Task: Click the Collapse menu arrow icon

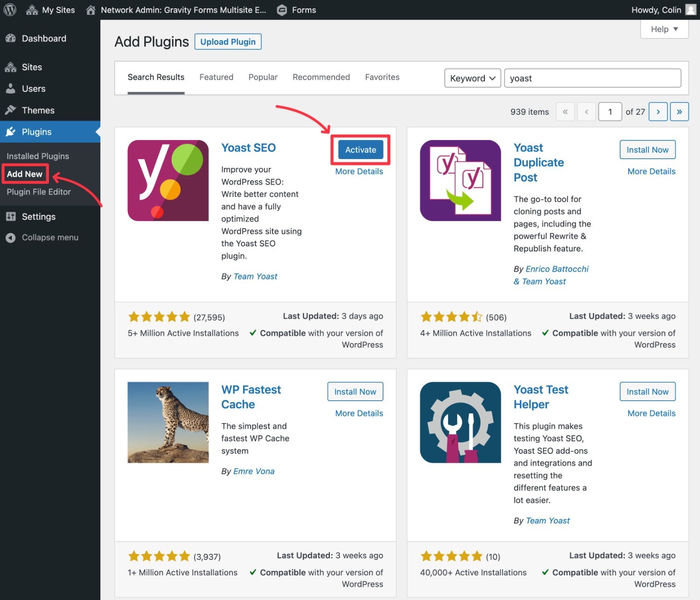Action: (11, 237)
